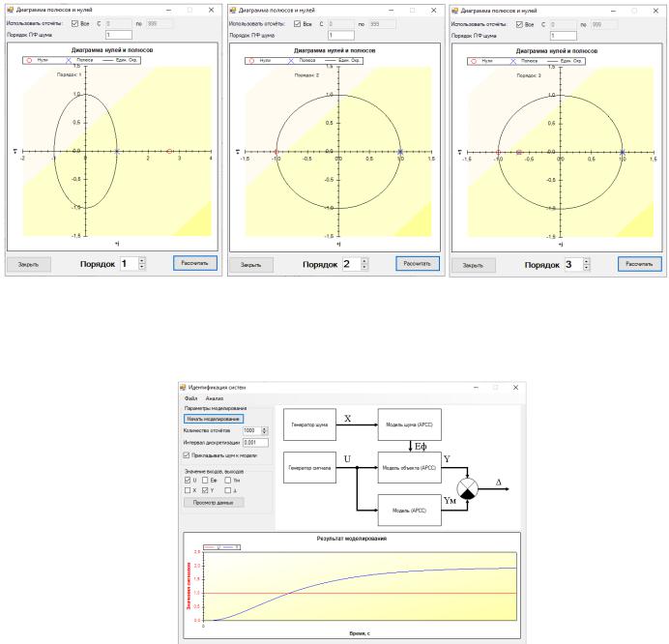Click the 'Модель объекта (АРСС)' block
This screenshot has width=669, height=644.
click(409, 468)
